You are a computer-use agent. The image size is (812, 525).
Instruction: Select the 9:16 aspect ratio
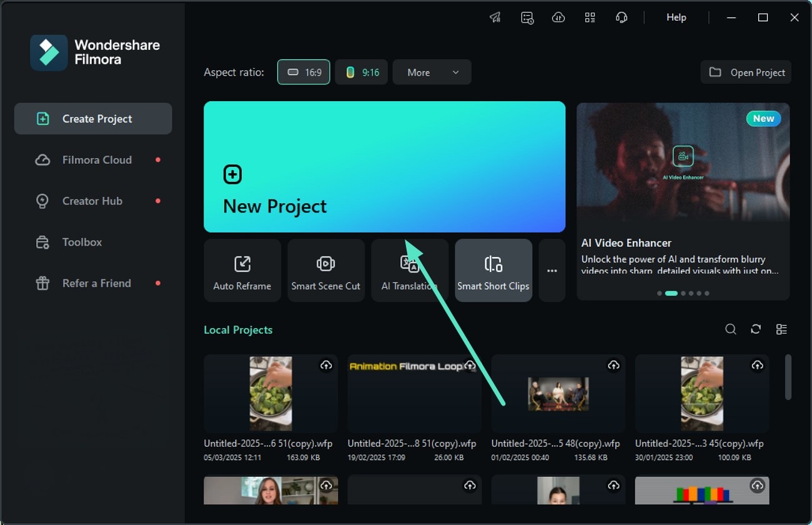tap(362, 72)
